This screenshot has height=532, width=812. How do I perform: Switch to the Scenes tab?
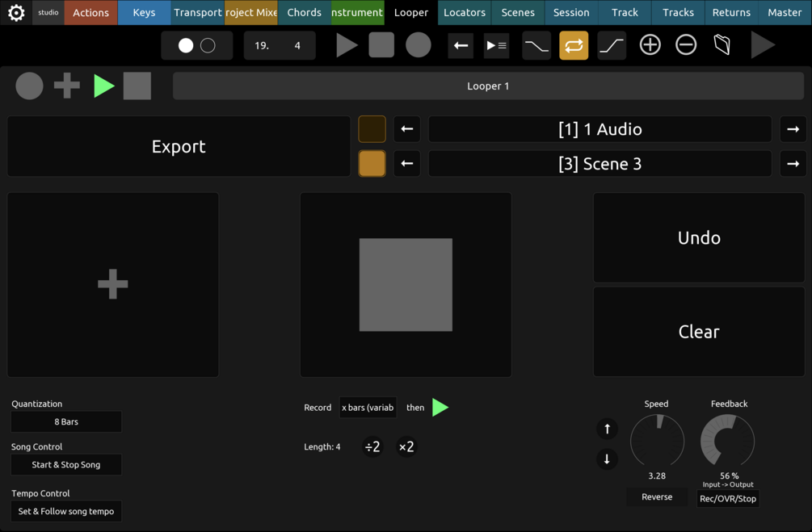tap(518, 12)
